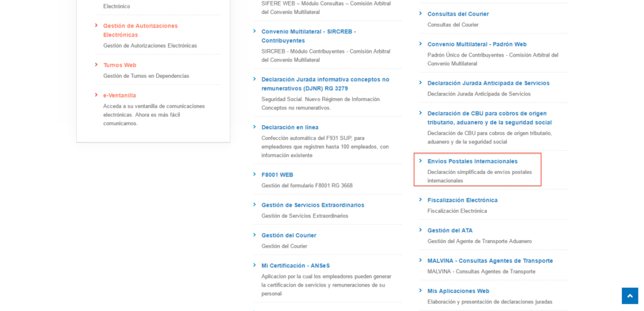
Task: Open Envíos Postales Internacionales link
Action: pos(472,161)
